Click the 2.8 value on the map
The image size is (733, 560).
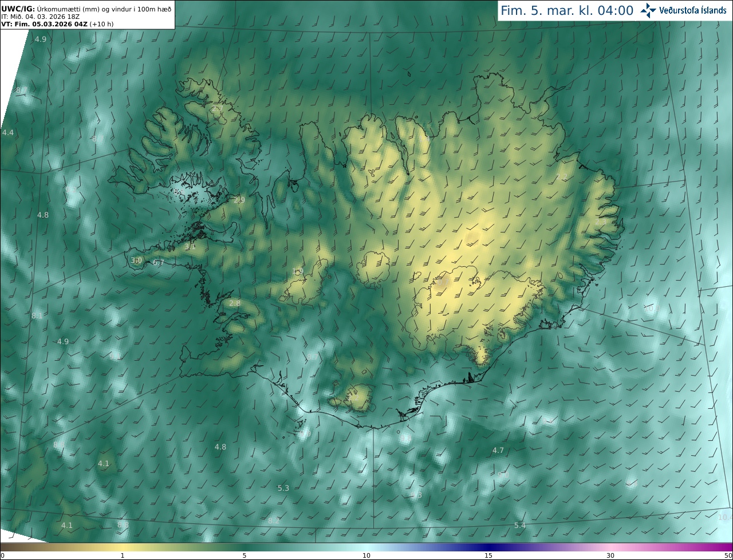[x=235, y=303]
